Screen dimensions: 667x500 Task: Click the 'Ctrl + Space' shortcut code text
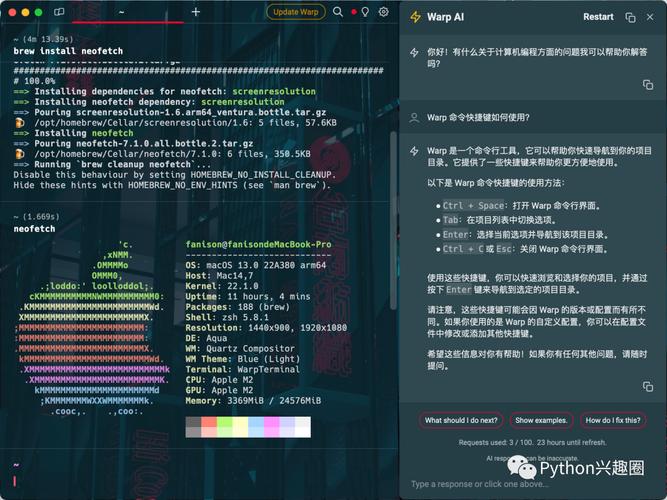(473, 206)
